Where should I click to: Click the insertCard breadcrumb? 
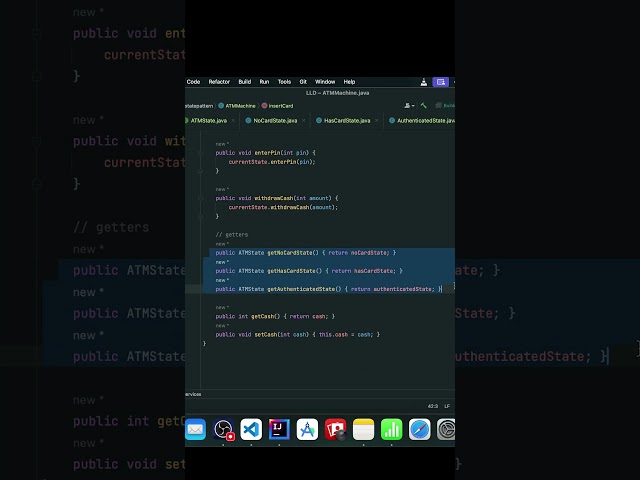click(x=280, y=105)
